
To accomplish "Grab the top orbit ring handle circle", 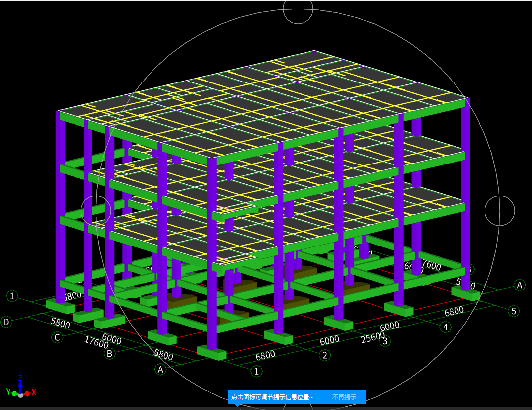I will (x=298, y=9).
